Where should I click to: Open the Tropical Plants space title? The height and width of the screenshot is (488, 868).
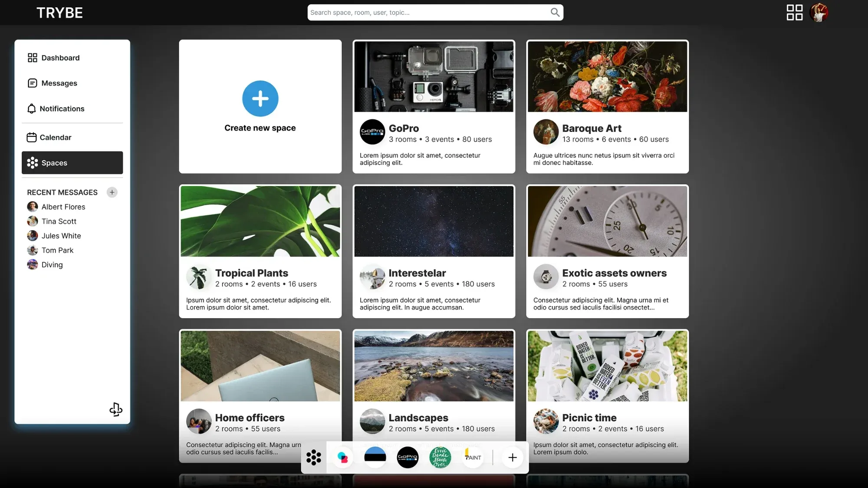coord(251,273)
